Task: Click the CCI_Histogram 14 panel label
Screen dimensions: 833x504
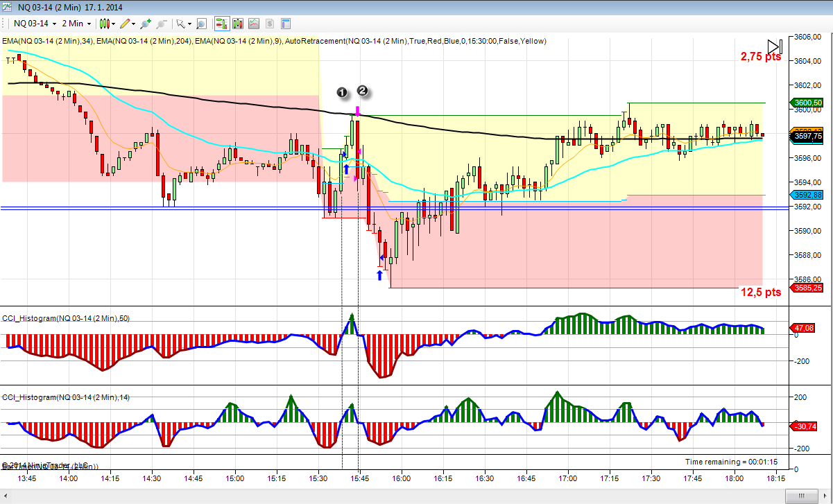Action: click(x=65, y=397)
